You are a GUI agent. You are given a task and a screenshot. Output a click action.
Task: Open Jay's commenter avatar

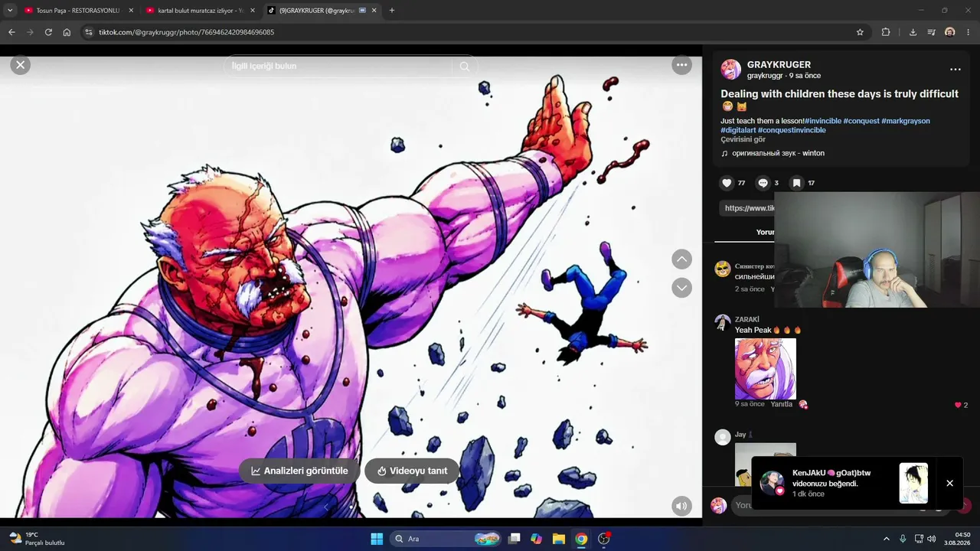tap(722, 437)
